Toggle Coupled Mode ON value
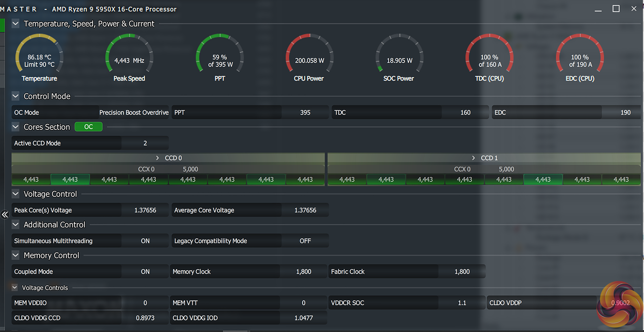This screenshot has width=644, height=332. 145,272
